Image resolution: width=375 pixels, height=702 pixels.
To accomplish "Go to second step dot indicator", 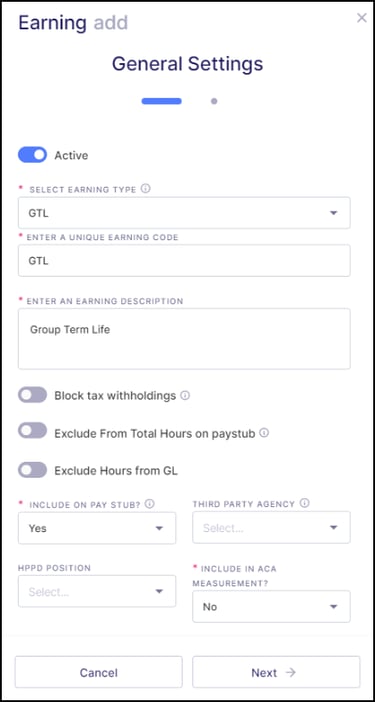I will pos(214,101).
